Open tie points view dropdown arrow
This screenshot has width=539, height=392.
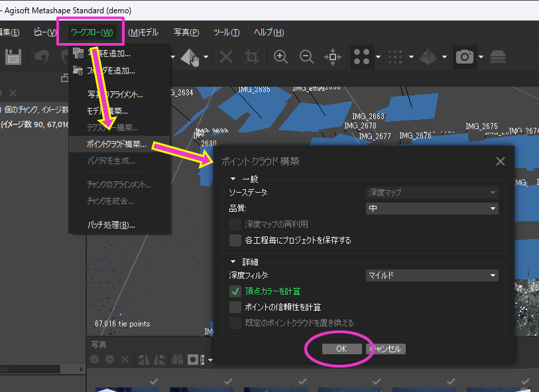click(x=378, y=57)
